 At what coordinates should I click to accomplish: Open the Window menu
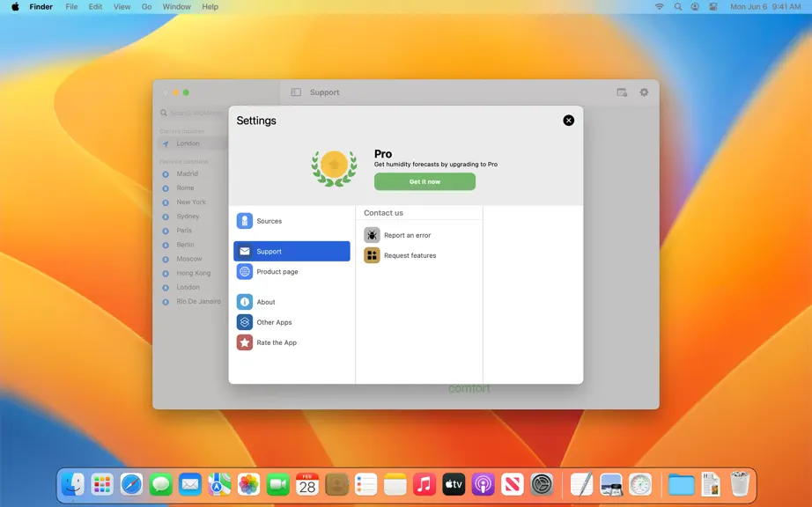click(x=177, y=7)
